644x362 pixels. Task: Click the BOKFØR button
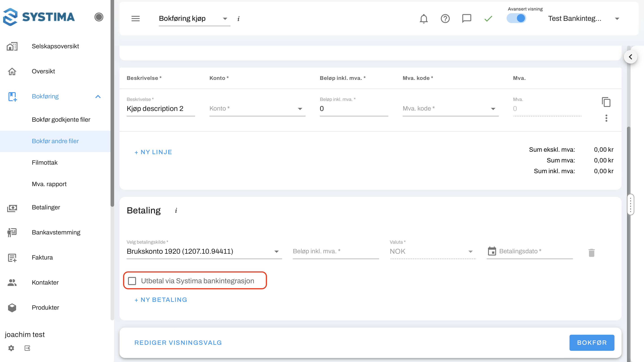coord(591,343)
